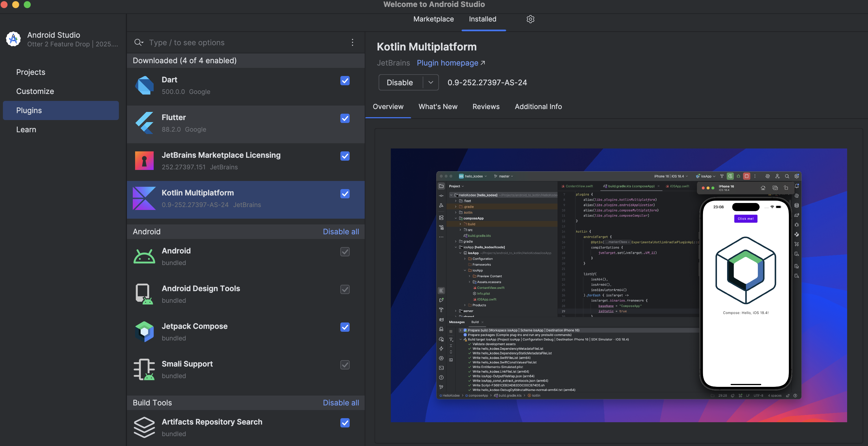868x446 pixels.
Task: Click Disable all for Android plugins
Action: 341,232
